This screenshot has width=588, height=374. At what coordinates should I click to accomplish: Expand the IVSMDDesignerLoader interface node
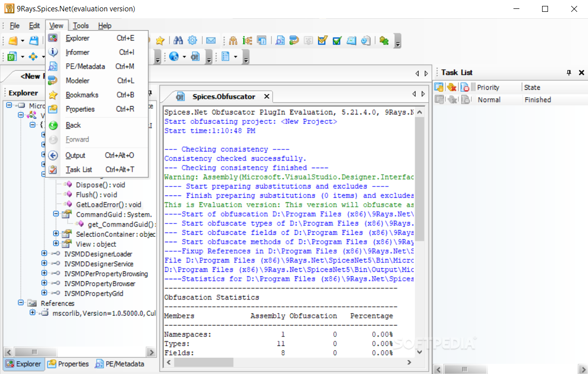point(44,253)
